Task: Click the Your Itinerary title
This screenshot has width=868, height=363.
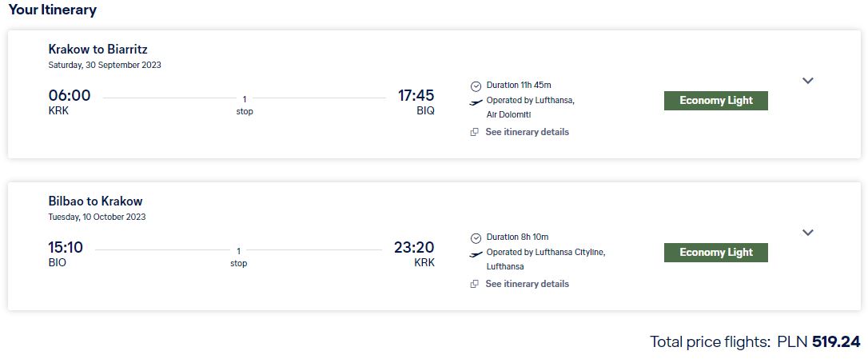Action: (x=53, y=10)
